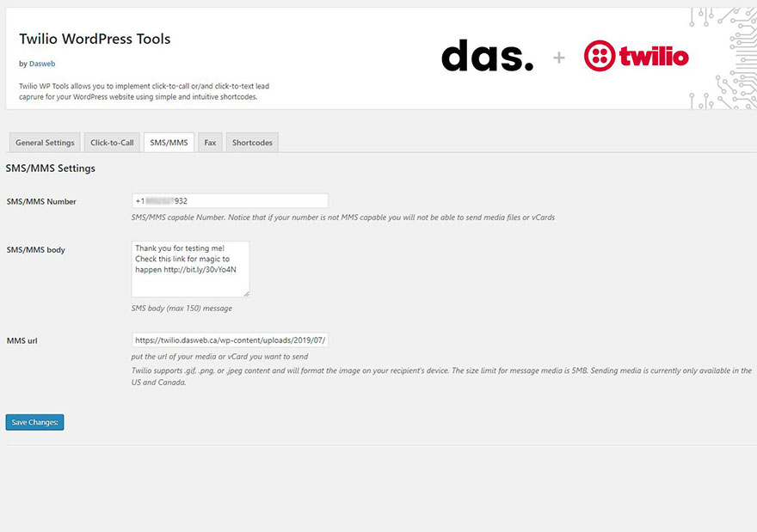Open the General Settings tab
Image resolution: width=757 pixels, height=532 pixels.
click(x=45, y=143)
